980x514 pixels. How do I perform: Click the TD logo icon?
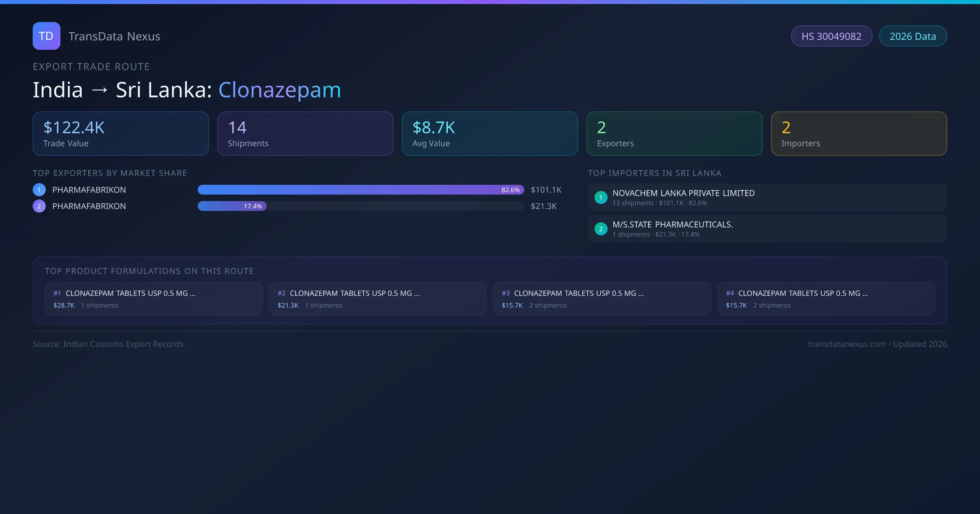(46, 36)
